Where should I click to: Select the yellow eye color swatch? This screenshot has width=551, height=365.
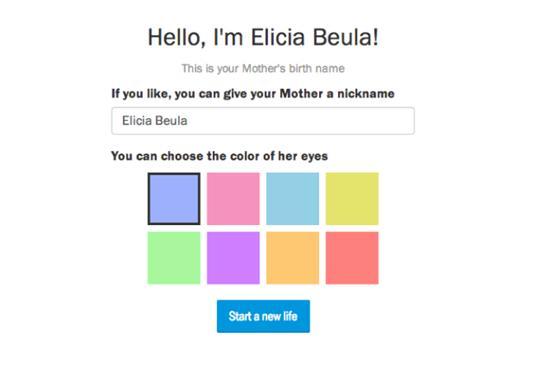coord(352,198)
